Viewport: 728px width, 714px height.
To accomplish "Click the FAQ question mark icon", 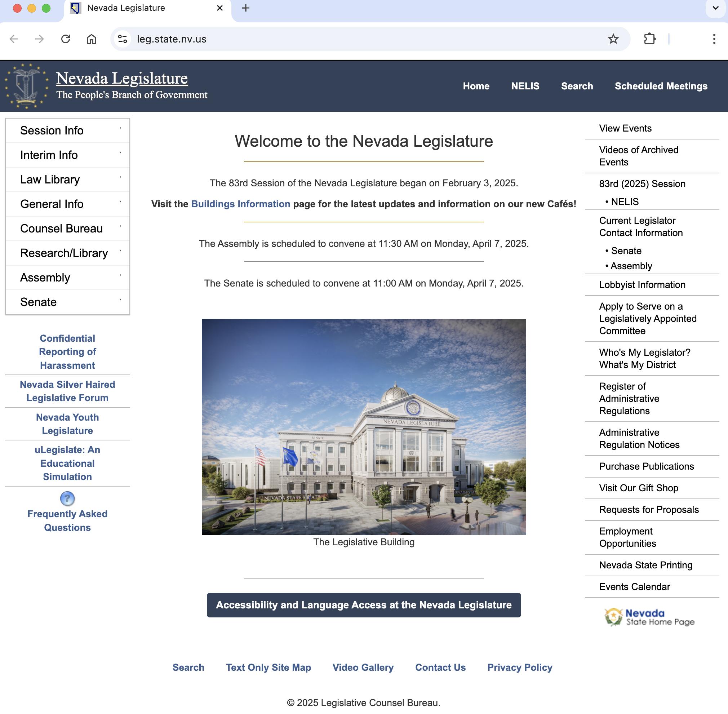I will click(67, 498).
